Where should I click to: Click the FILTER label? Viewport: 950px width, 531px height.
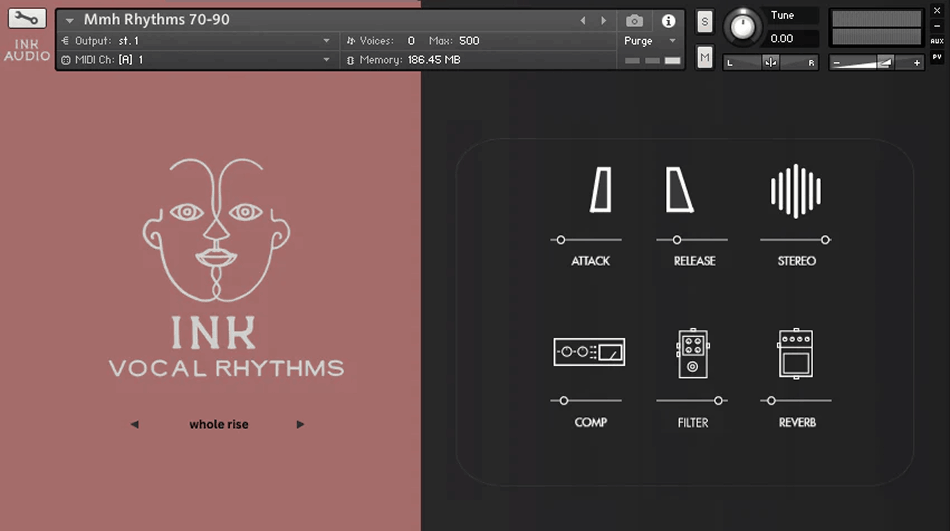pyautogui.click(x=693, y=422)
